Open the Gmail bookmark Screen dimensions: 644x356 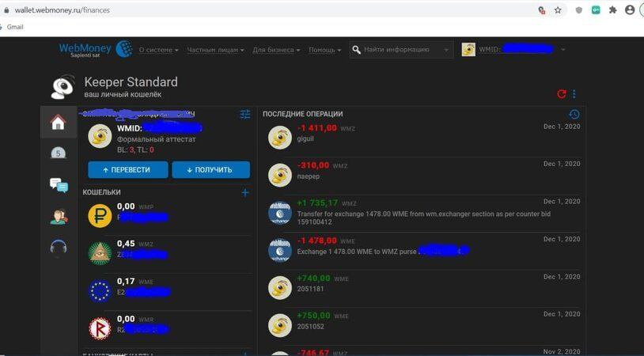point(15,27)
